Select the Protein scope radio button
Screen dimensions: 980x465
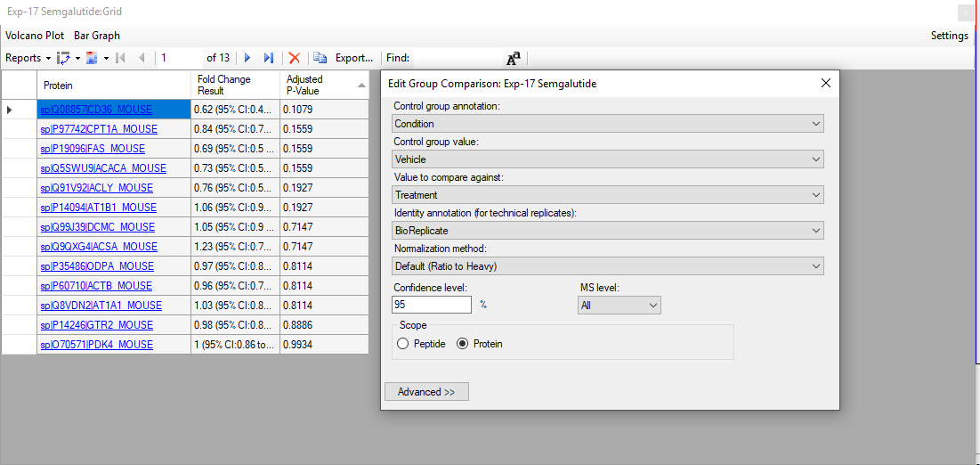[462, 344]
